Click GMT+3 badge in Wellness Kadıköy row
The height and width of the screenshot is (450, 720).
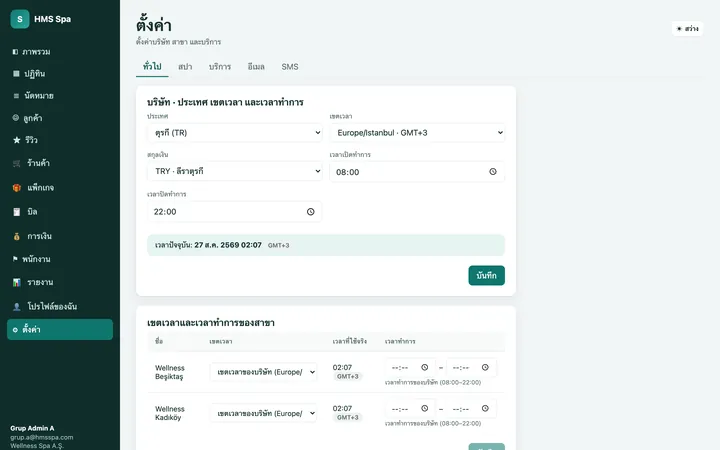pyautogui.click(x=348, y=417)
